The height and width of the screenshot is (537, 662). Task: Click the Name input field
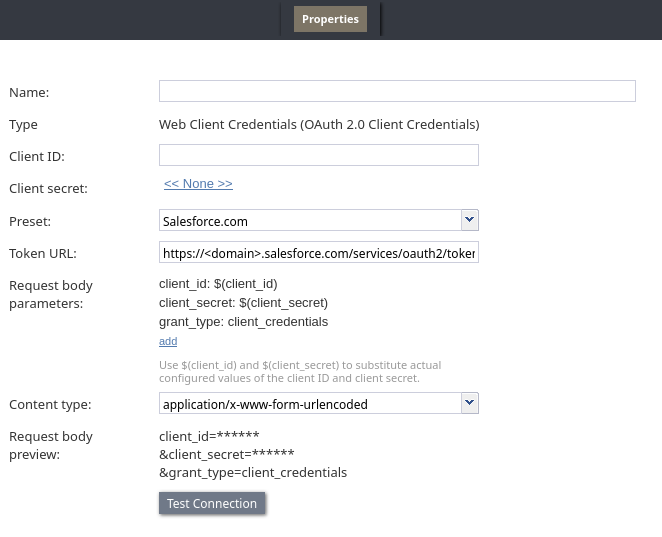point(397,91)
